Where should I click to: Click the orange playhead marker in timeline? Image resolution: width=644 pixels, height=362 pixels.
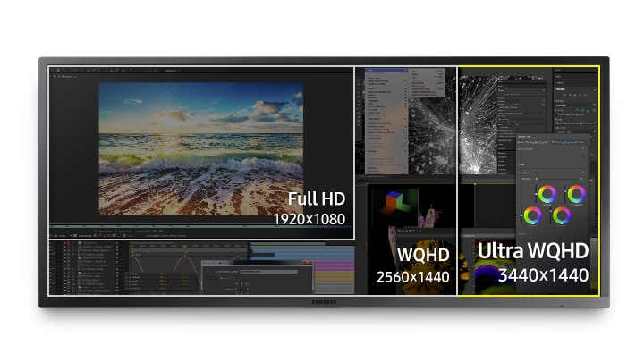pyautogui.click(x=184, y=248)
